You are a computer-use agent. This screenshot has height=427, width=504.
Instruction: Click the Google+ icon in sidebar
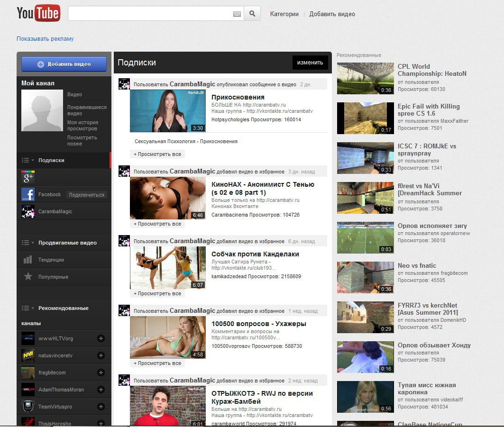[x=28, y=177]
